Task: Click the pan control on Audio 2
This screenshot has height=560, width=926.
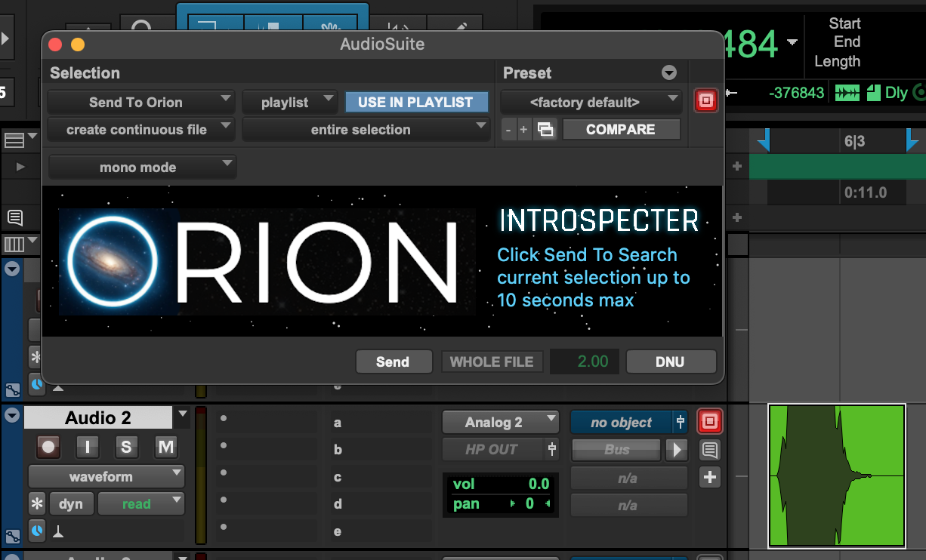Action: click(x=500, y=504)
